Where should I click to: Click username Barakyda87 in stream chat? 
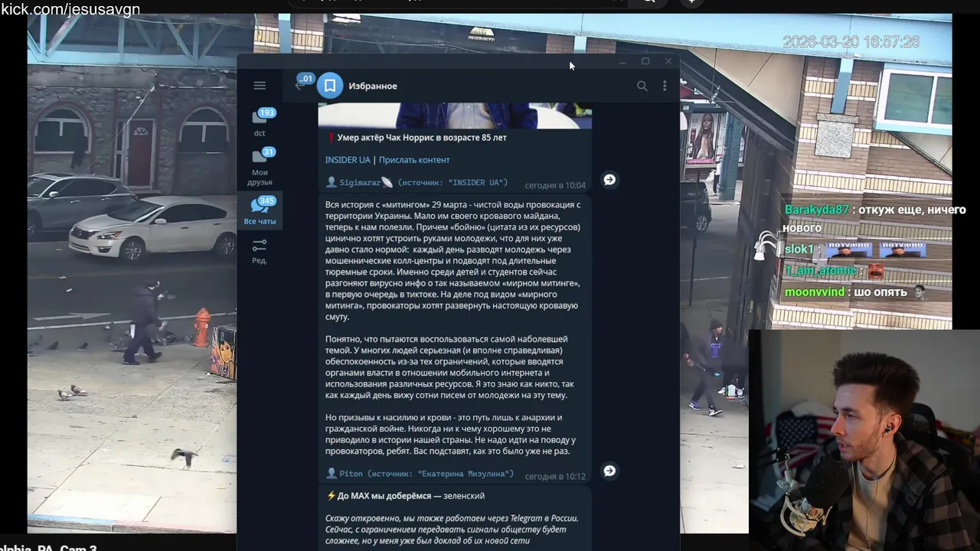coord(817,210)
